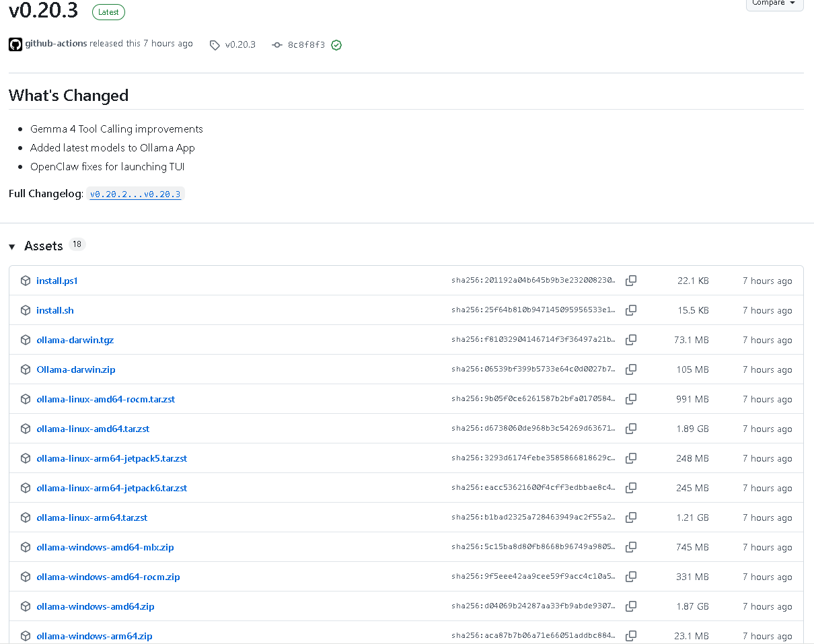Copy sha256 hash for Ollama-darwin.zip
814x644 pixels.
pos(631,369)
